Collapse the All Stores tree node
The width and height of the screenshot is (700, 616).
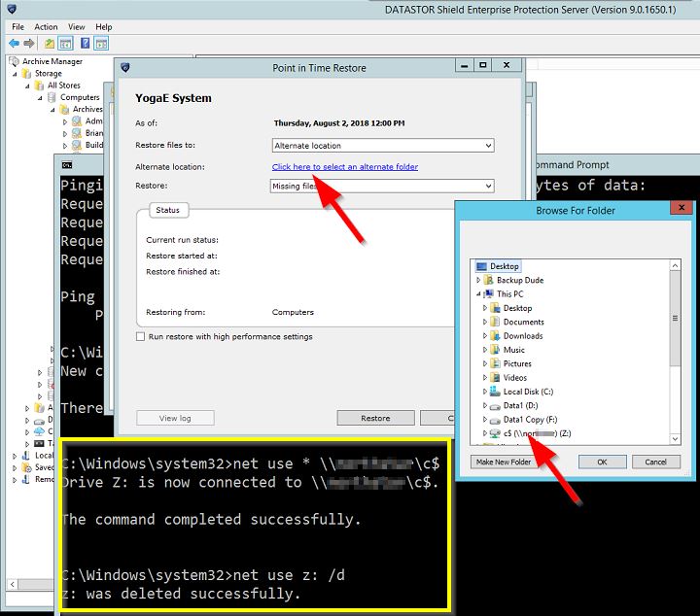click(x=27, y=86)
